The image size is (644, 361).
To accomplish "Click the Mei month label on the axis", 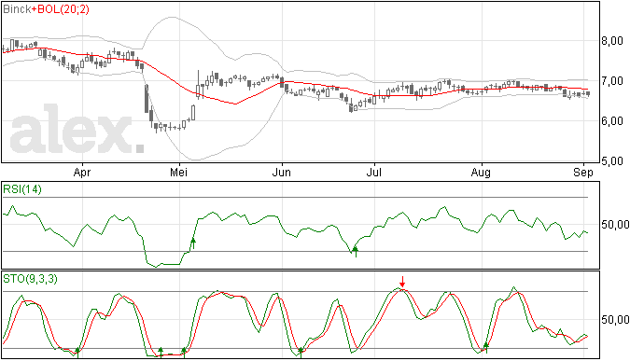I will (x=178, y=172).
